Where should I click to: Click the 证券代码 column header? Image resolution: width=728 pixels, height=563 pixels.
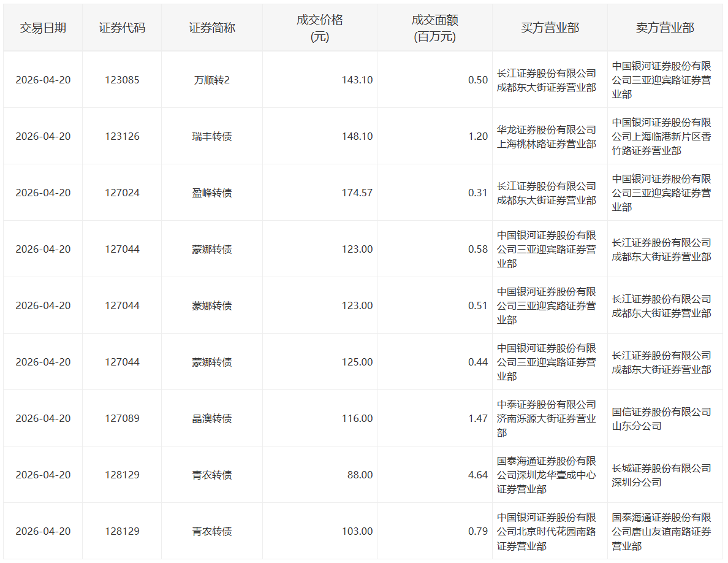122,28
